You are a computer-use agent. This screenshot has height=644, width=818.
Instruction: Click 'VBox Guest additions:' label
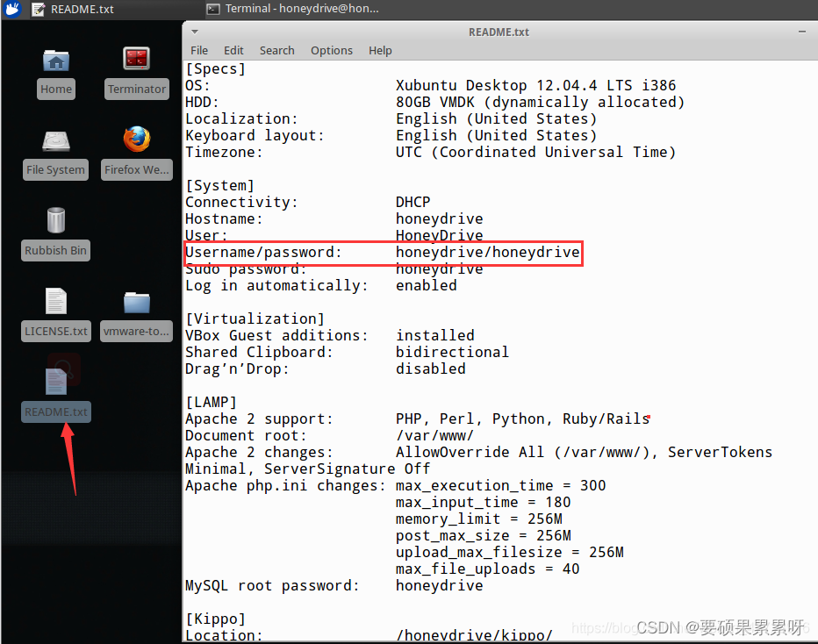277,336
